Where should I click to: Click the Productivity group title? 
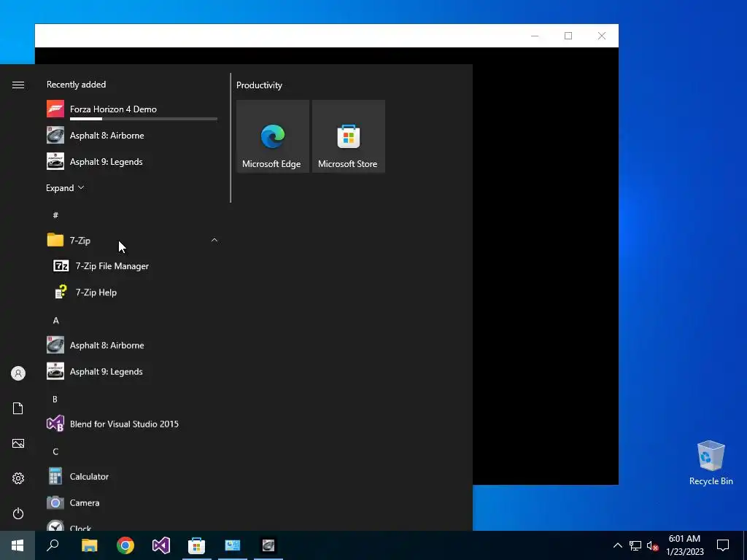coord(259,85)
